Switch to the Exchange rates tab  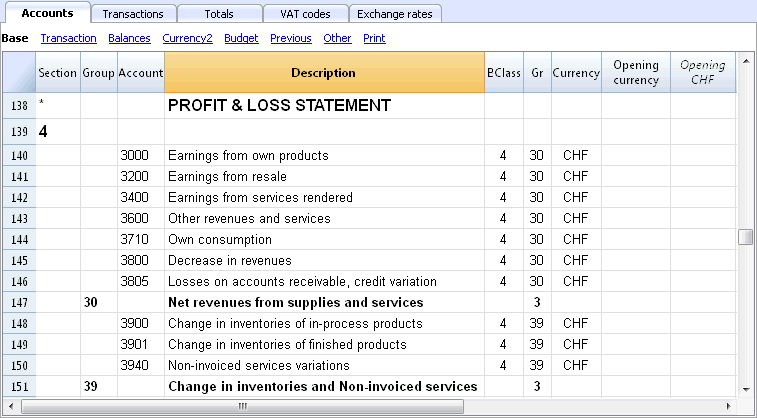(x=395, y=14)
